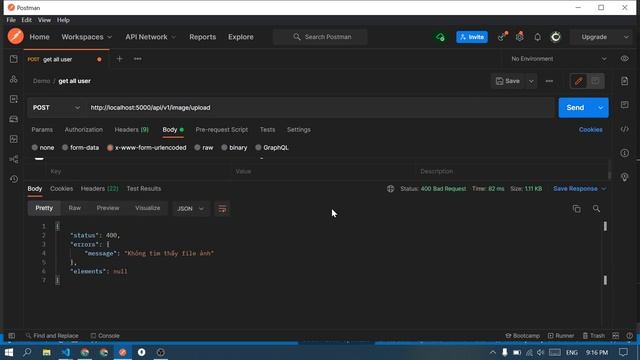Expand the Save options arrow
640x360 pixels.
click(x=531, y=81)
